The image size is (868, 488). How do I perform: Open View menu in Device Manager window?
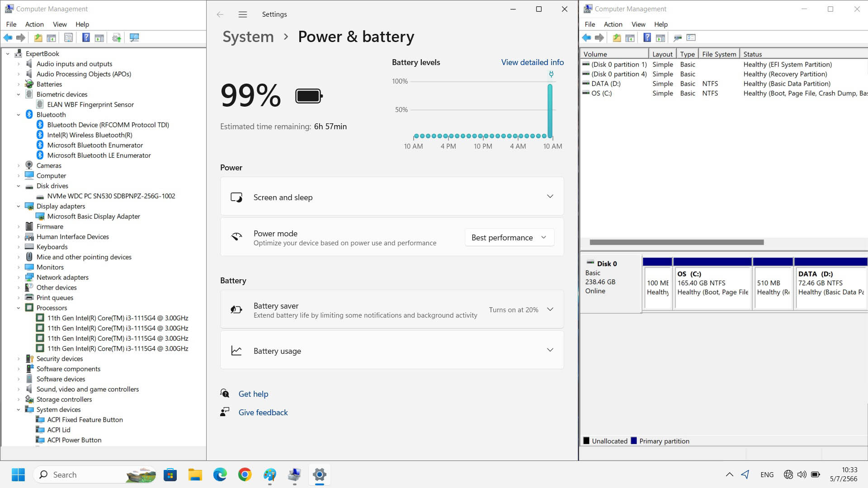[x=60, y=24]
